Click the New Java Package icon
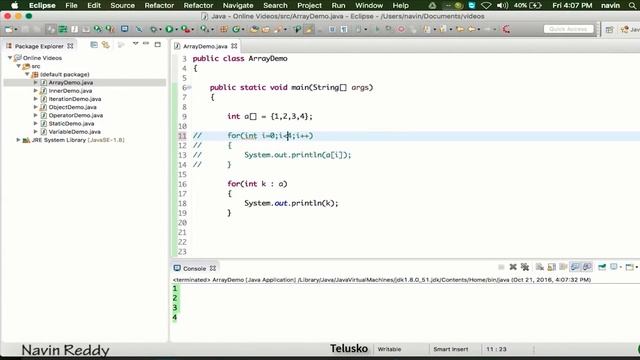The width and height of the screenshot is (640, 360). coord(224,29)
